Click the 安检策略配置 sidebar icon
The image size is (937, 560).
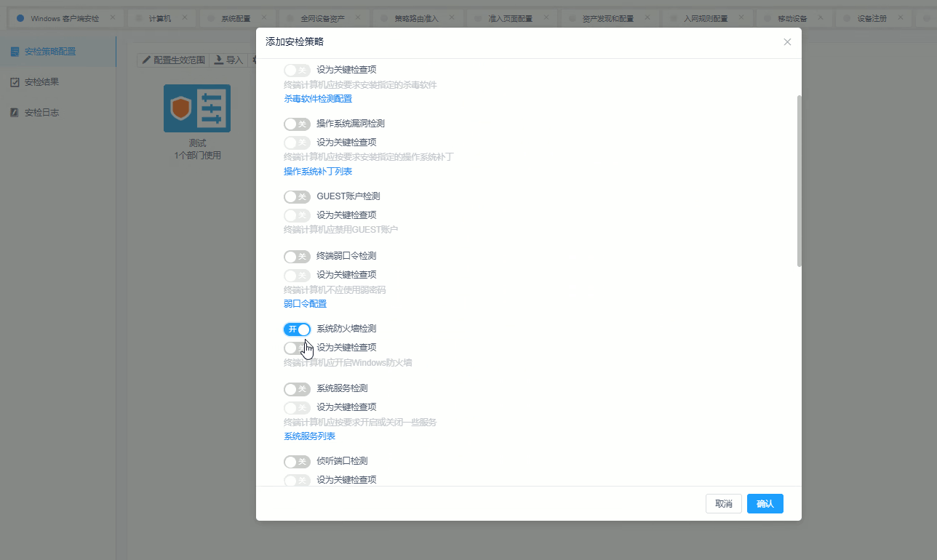15,52
